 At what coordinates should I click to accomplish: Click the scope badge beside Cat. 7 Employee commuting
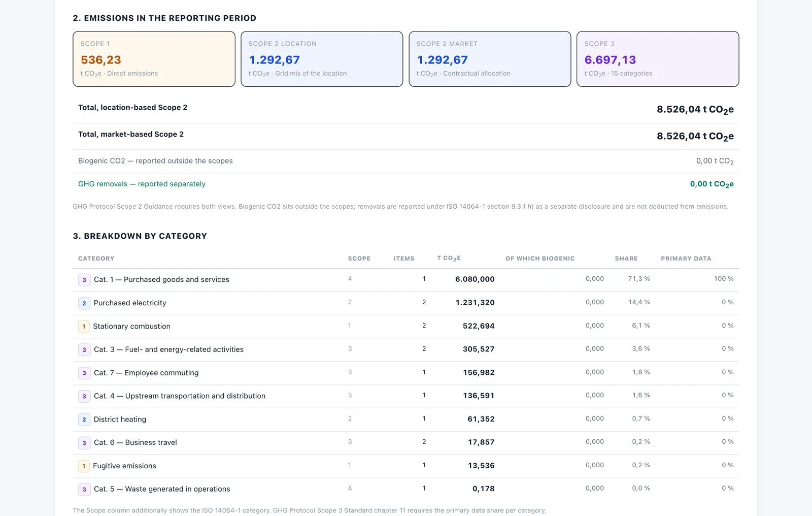tap(84, 373)
